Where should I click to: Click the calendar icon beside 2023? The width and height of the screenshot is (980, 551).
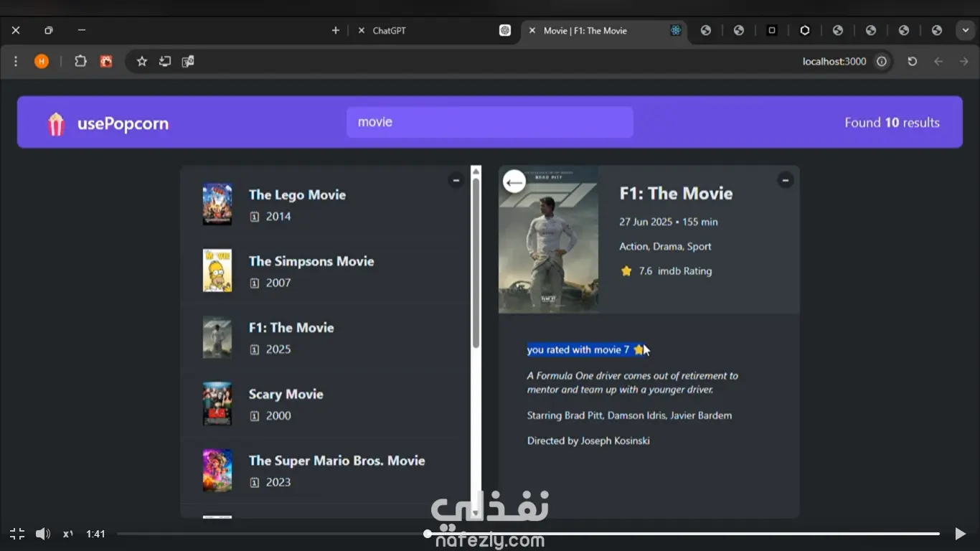coord(254,482)
